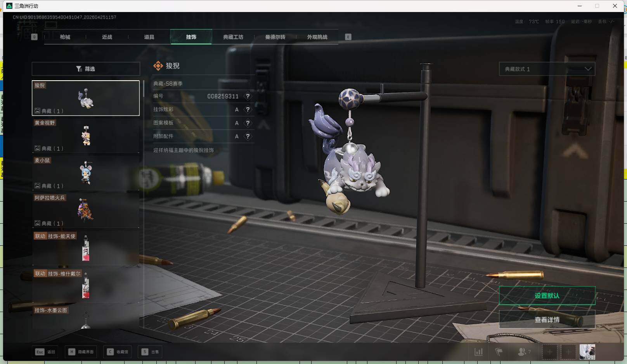The height and width of the screenshot is (364, 627).
Task: Click the 查看详情 button
Action: pyautogui.click(x=547, y=320)
